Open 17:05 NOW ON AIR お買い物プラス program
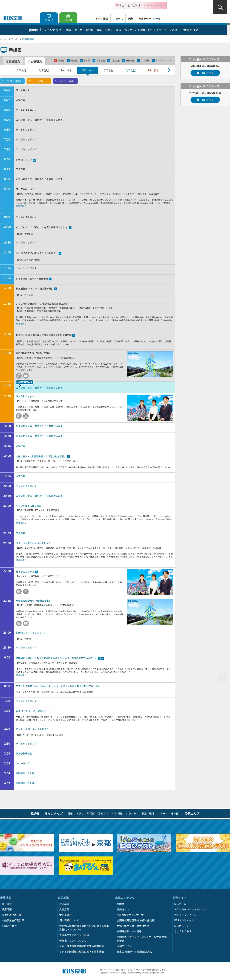Screen dimensions: 230x980 point(40,388)
